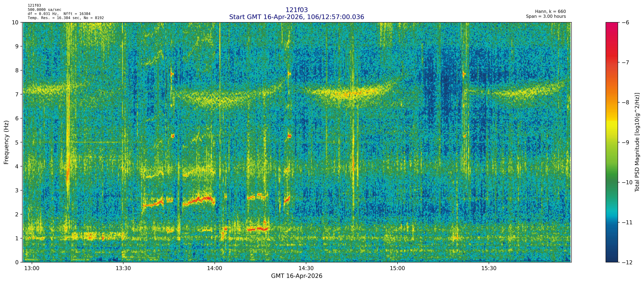Click the 14:30 x-axis tick label

306,269
